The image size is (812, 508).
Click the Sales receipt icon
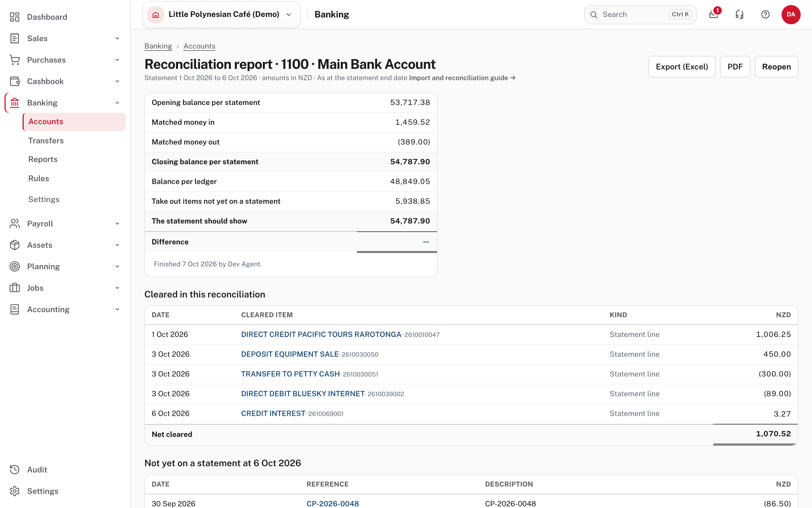point(14,38)
